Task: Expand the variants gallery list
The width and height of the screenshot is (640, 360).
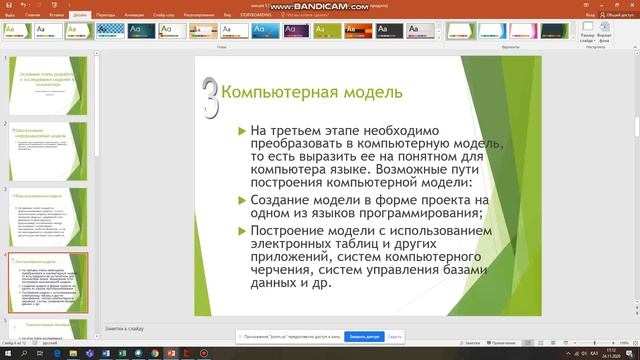Action: click(573, 38)
